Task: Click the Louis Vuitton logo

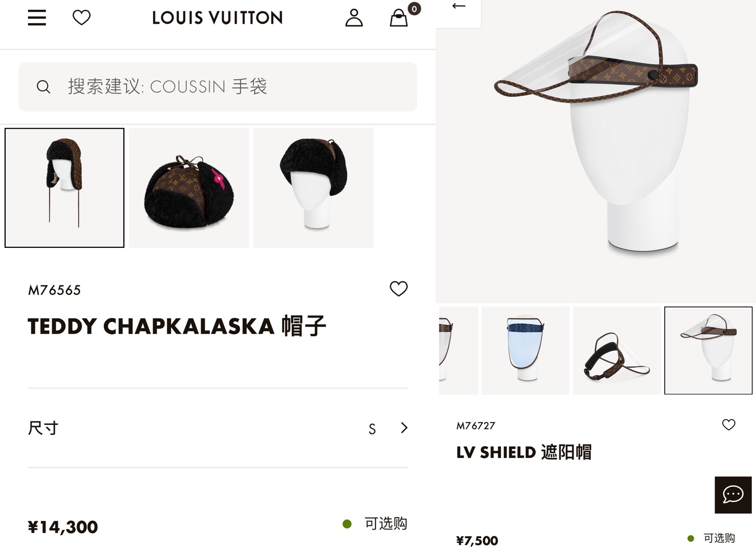Action: [x=218, y=18]
